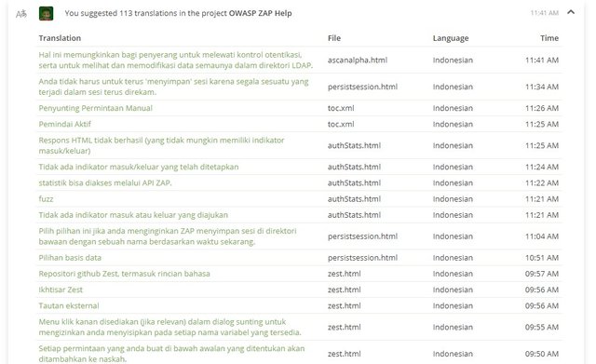Click the header timestamp '11:41 AM' beside the chevron
This screenshot has width=596, height=364.
[x=544, y=13]
